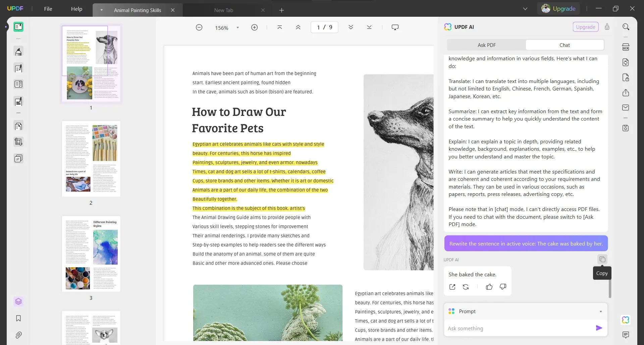Copy the UPDF AI response

click(x=602, y=259)
